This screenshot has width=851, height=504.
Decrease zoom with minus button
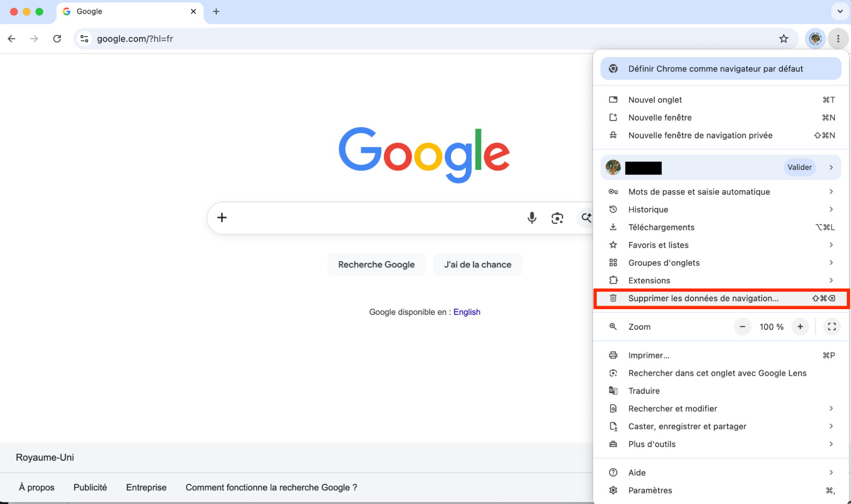[x=742, y=326]
